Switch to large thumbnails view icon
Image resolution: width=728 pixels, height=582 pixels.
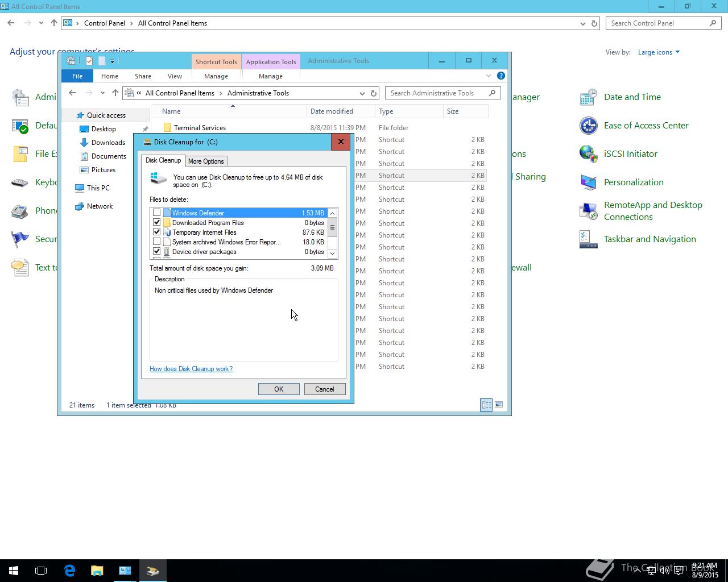(x=499, y=405)
